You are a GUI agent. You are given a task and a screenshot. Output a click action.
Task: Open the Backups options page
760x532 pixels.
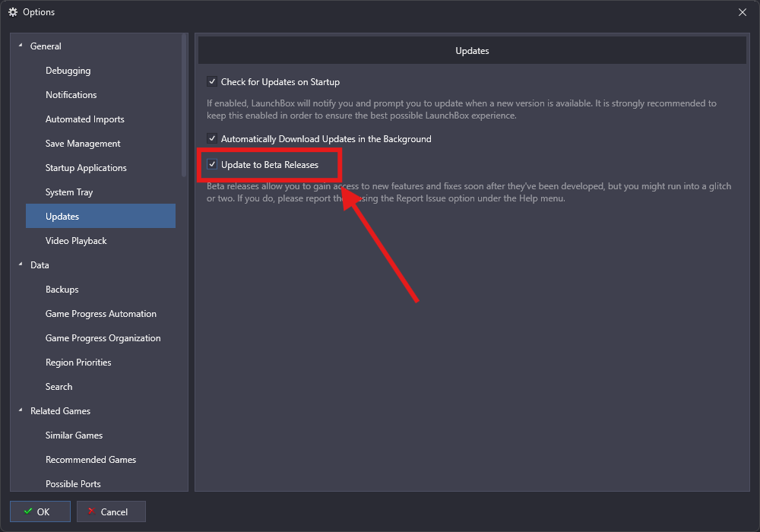pyautogui.click(x=62, y=290)
